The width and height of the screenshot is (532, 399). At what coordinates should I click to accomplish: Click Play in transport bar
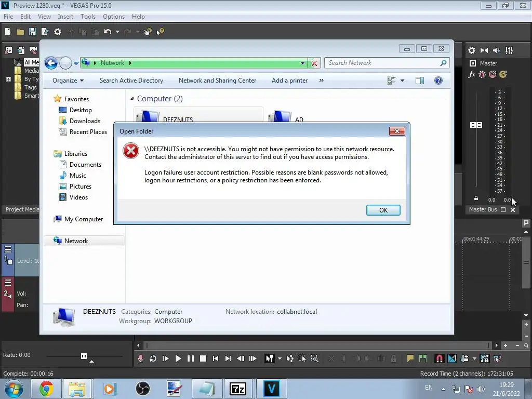178,358
